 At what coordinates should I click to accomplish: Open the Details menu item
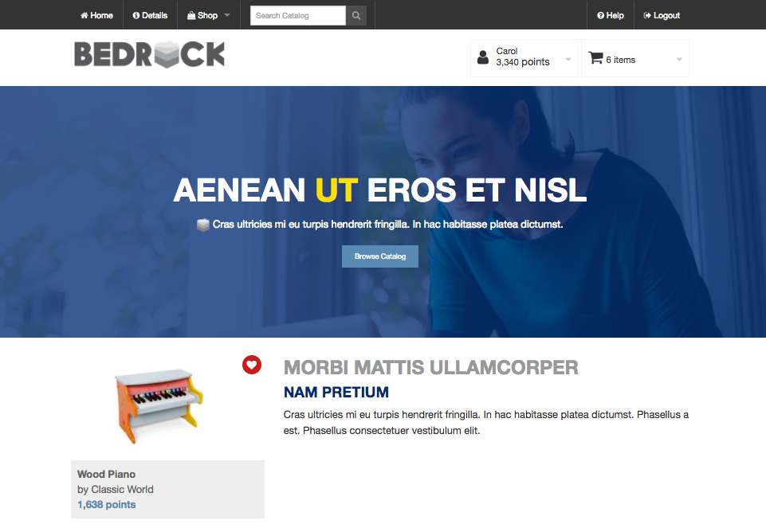click(150, 16)
